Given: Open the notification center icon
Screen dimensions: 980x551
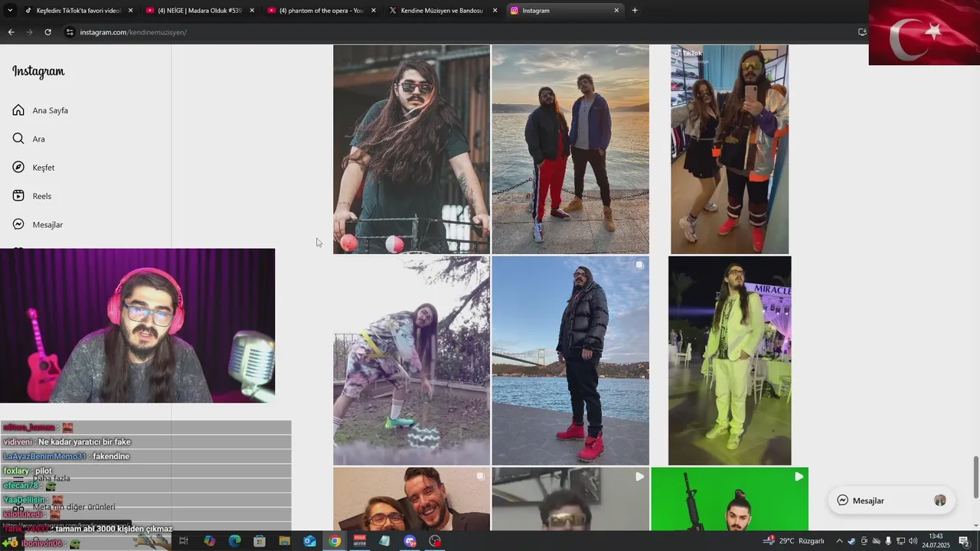Looking at the screenshot, I should pos(964,541).
